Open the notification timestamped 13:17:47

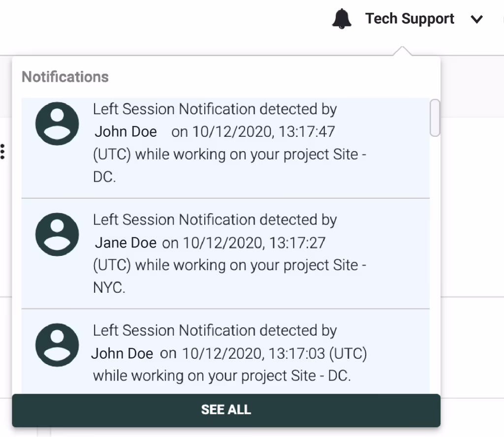[225, 148]
